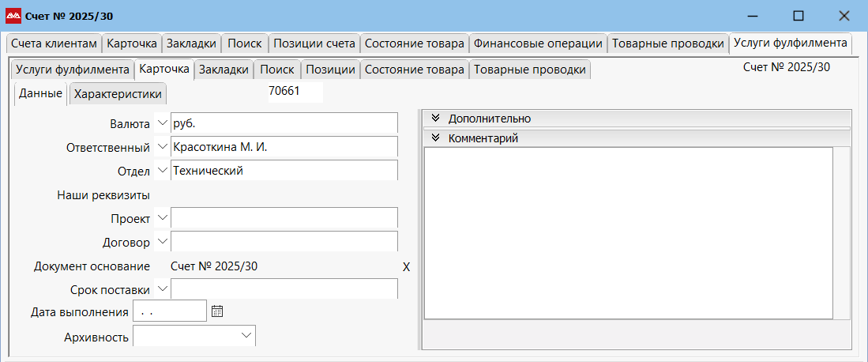Open the Финансовые операции tab
This screenshot has width=868, height=362.
538,43
